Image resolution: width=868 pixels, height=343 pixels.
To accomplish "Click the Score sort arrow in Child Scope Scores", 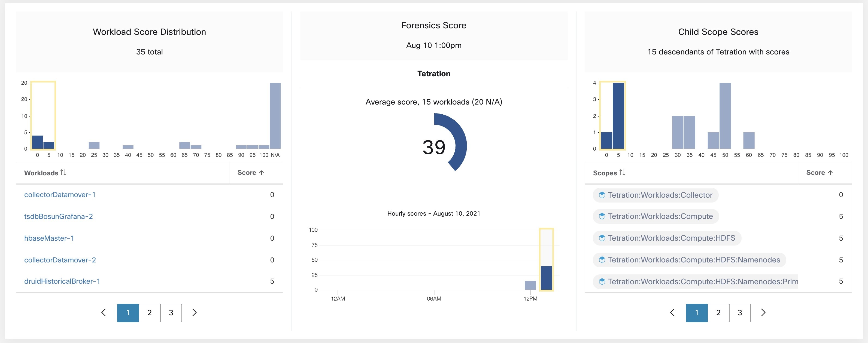I will [831, 173].
